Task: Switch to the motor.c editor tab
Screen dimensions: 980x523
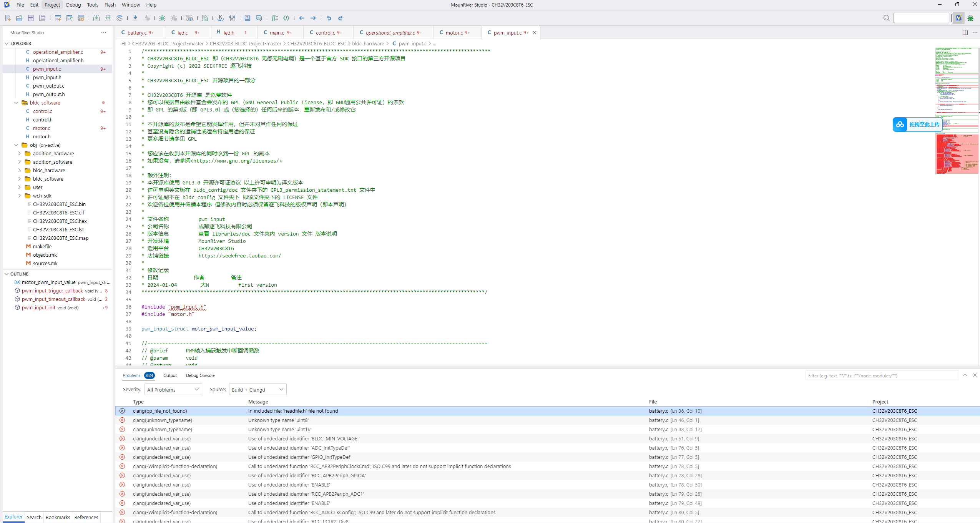Action: point(454,33)
